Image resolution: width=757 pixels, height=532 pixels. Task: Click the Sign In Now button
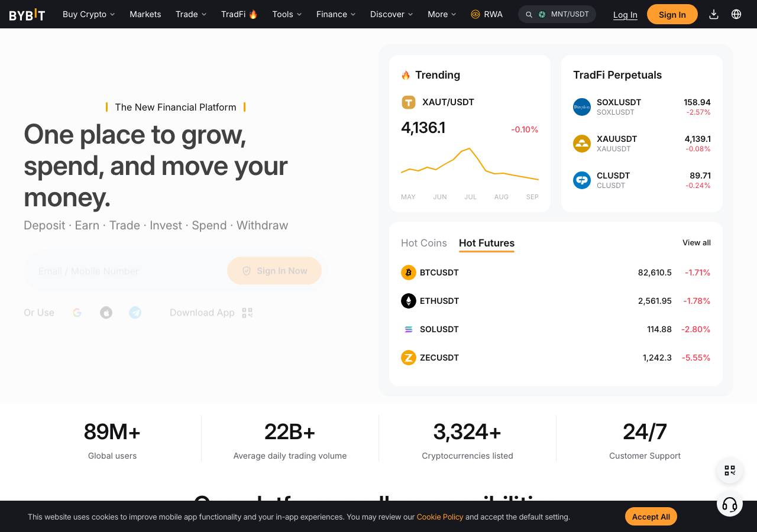(274, 271)
